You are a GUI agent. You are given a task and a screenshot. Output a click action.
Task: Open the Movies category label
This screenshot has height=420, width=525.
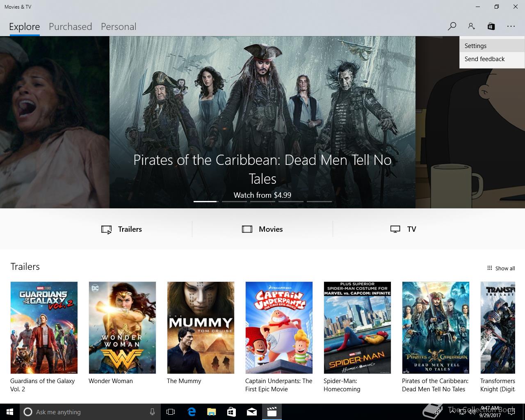click(271, 229)
